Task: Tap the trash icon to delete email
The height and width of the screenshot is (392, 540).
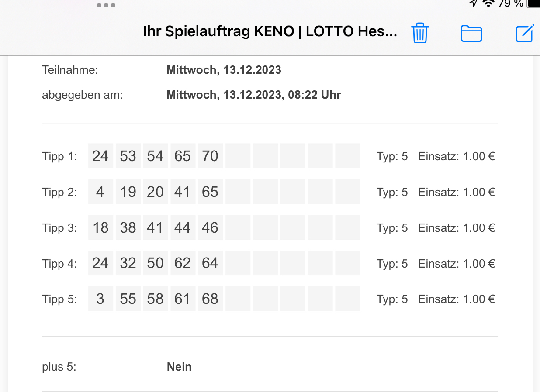Action: click(420, 33)
